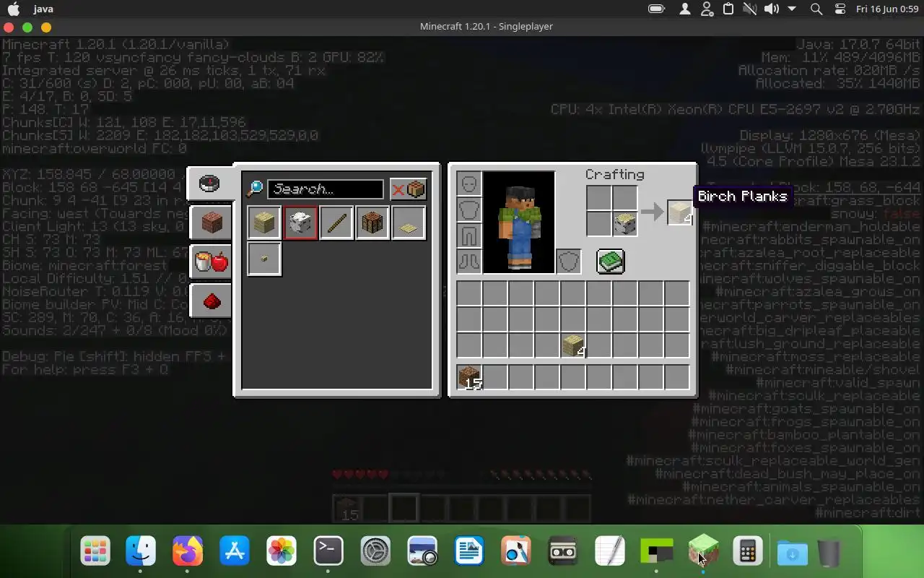This screenshot has width=924, height=578.
Task: Click the top-left crafting grid slot
Action: [599, 198]
